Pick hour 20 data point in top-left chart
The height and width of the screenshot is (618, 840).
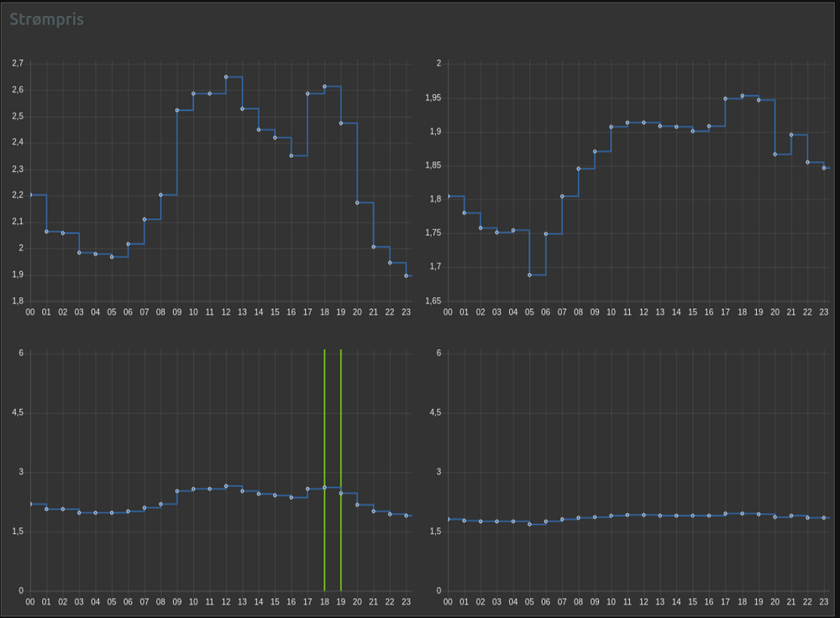tap(357, 203)
